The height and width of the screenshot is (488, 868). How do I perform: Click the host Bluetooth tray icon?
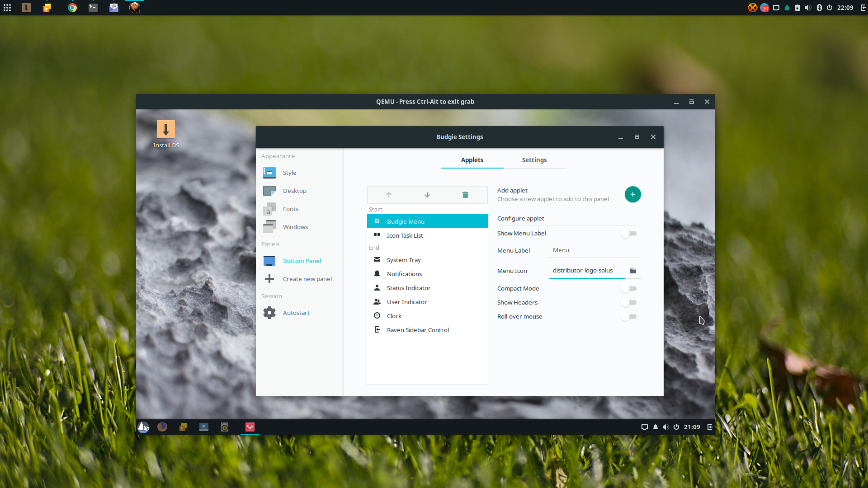click(819, 8)
